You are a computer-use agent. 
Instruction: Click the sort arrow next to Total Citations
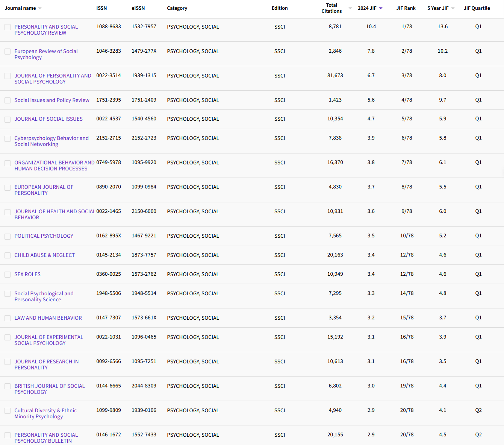[350, 8]
